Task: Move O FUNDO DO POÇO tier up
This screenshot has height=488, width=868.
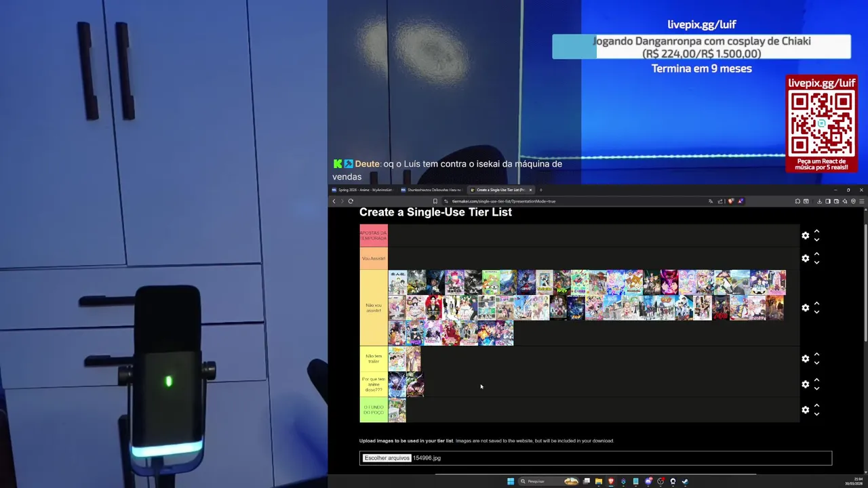Action: 816,406
